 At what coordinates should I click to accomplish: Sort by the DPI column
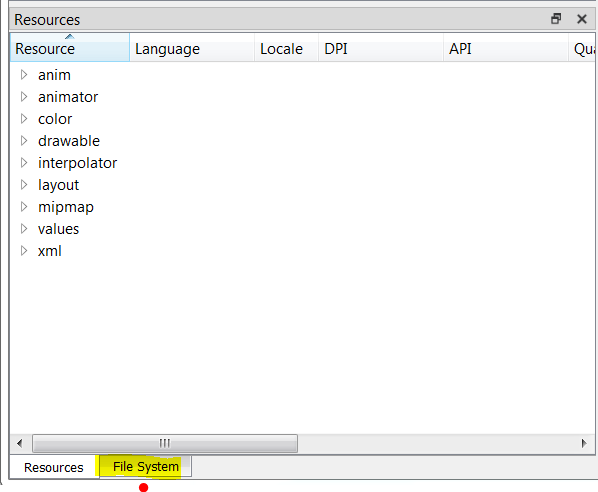[x=381, y=48]
